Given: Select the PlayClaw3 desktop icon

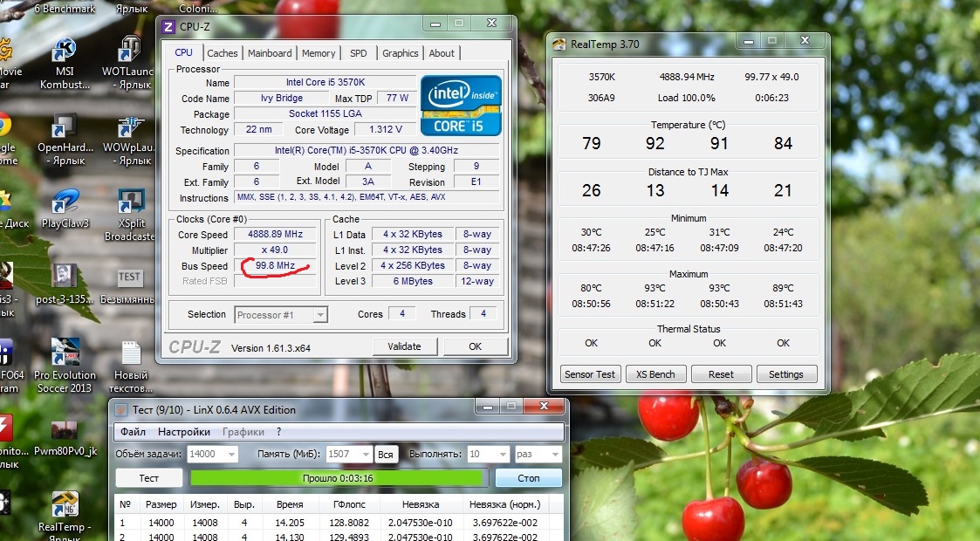Looking at the screenshot, I should pyautogui.click(x=64, y=203).
